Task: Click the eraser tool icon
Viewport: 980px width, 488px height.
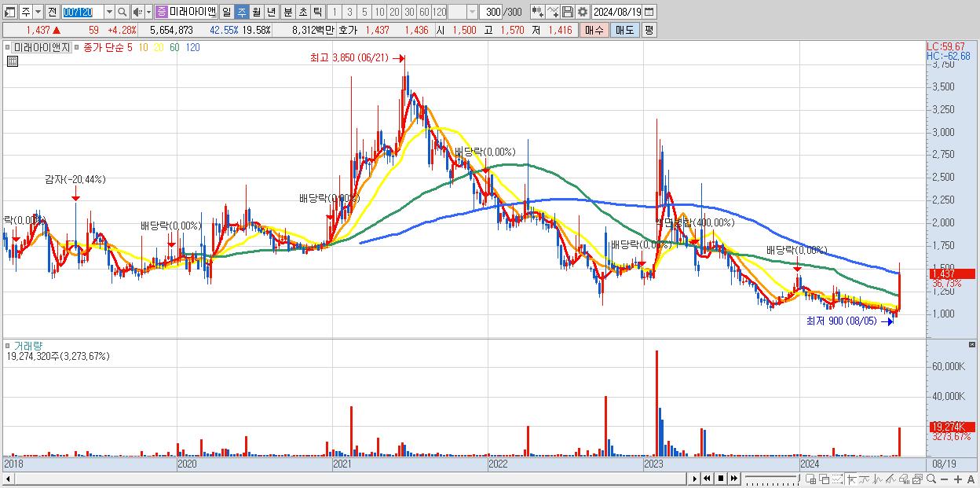Action: click(905, 479)
